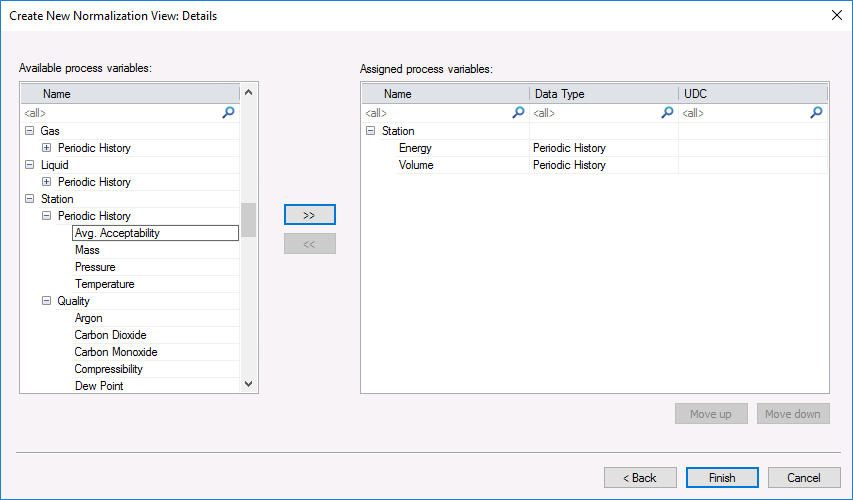Collapse Station node in Available variables

pyautogui.click(x=30, y=199)
